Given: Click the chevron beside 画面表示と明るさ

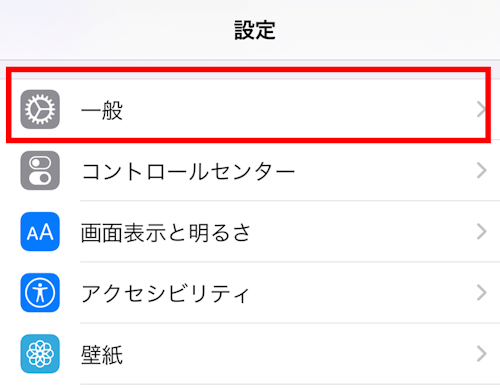Looking at the screenshot, I should pyautogui.click(x=482, y=231).
